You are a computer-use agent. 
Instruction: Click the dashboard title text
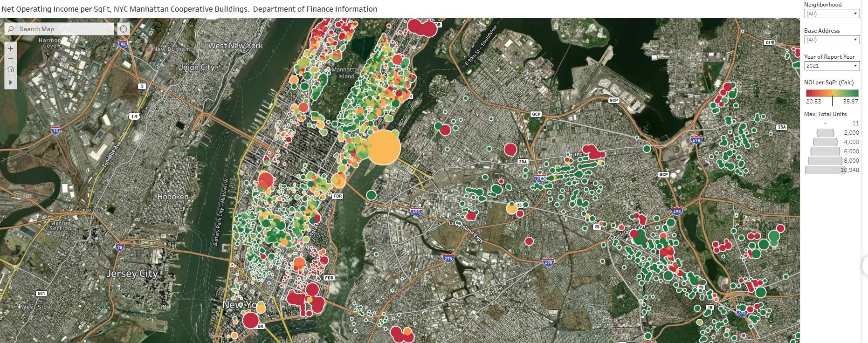click(x=189, y=9)
